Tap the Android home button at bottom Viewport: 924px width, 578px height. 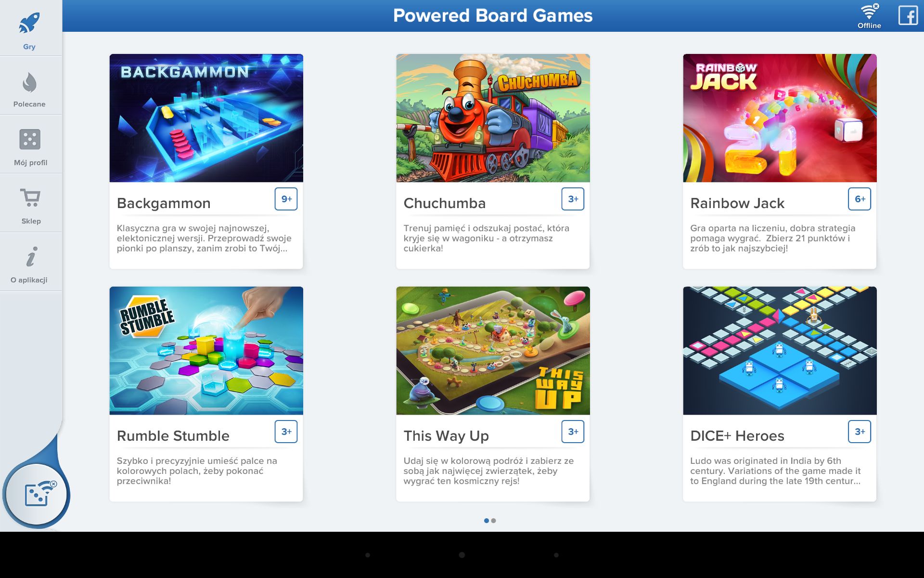462,555
